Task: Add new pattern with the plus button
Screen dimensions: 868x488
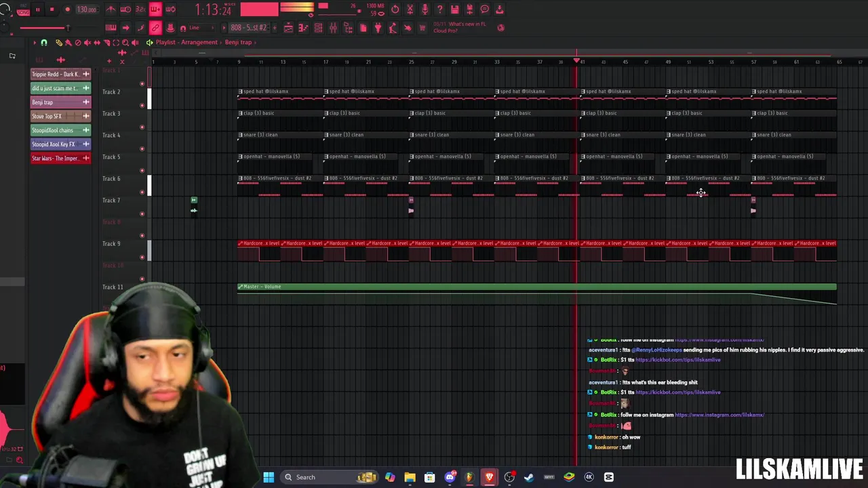Action: pos(273,28)
